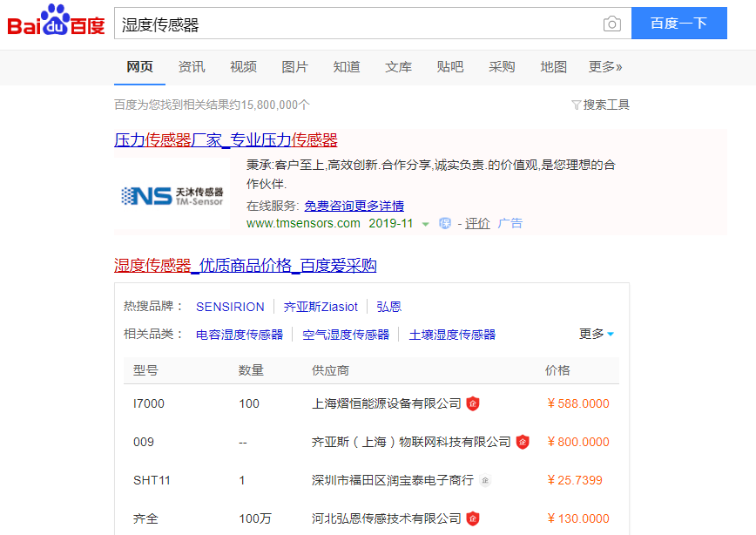This screenshot has height=535, width=756.
Task: Open the 广告 label link
Action: click(510, 223)
